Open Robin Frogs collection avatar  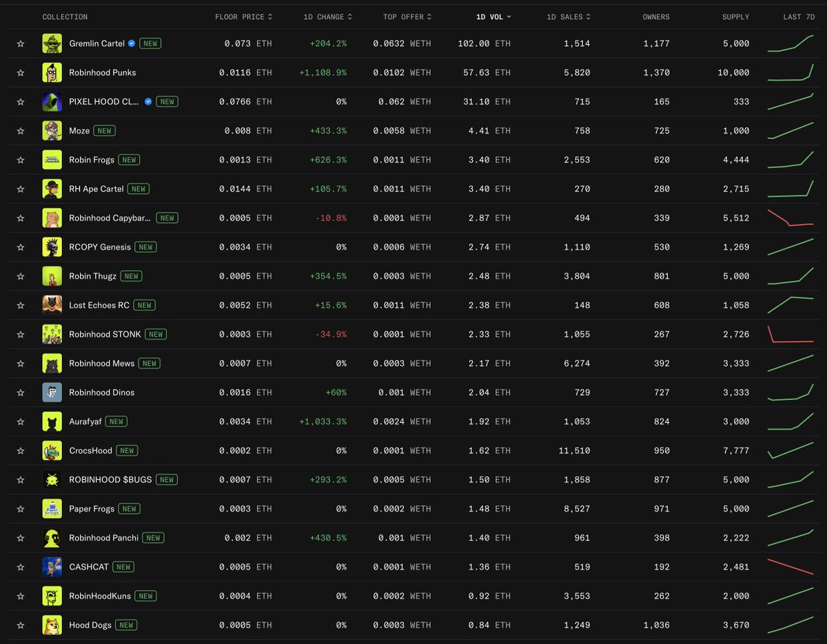click(52, 160)
